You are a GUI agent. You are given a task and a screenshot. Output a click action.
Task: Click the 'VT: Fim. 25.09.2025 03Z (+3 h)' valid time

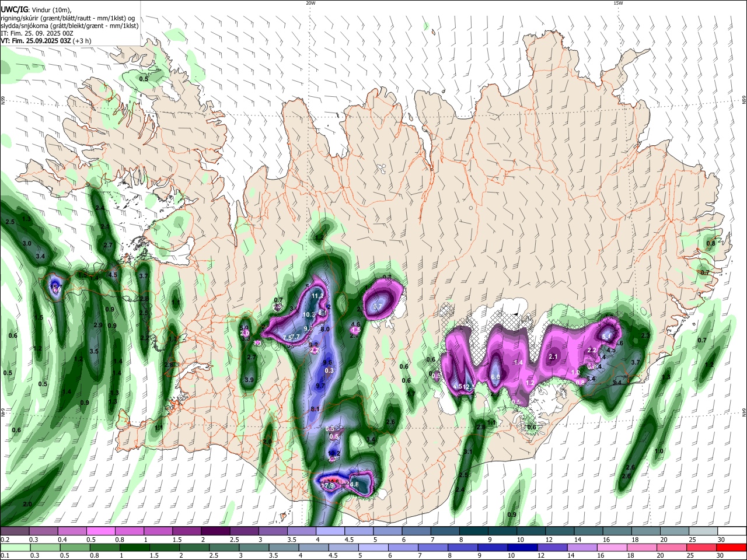tap(46, 41)
